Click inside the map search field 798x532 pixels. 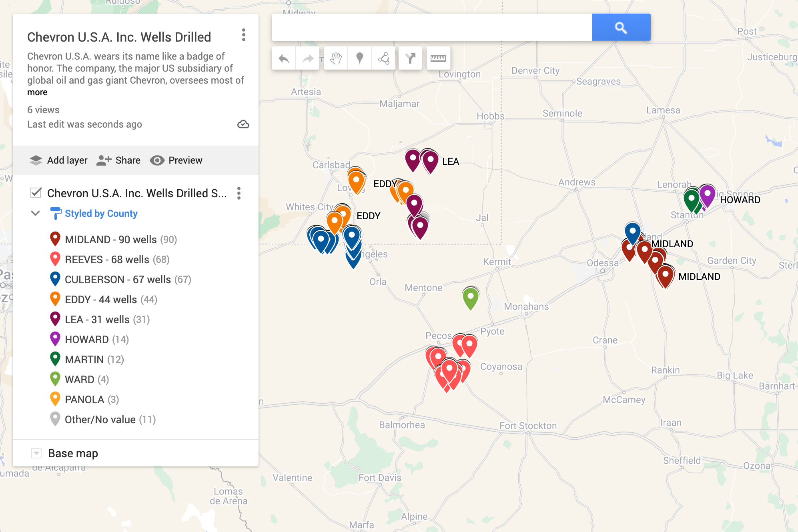[432, 28]
